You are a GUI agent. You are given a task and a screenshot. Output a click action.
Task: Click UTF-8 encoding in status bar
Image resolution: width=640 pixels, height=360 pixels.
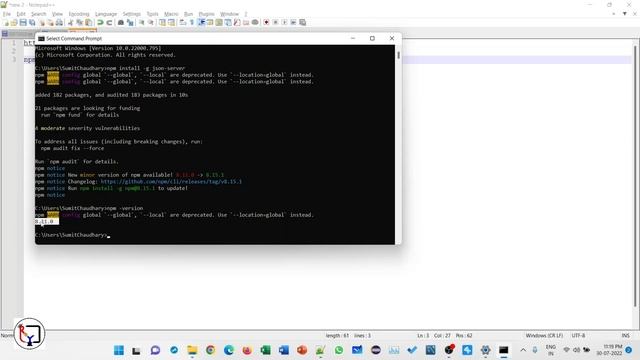click(x=578, y=336)
